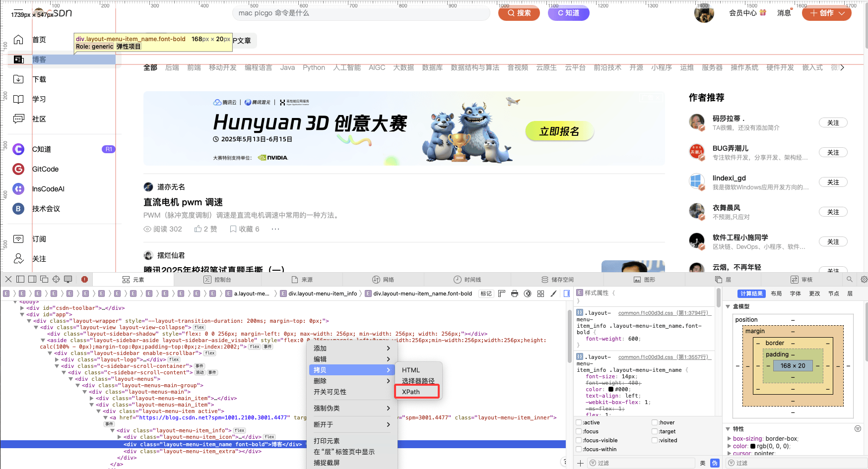Click the element selection crosshair icon
This screenshot has height=469, width=868.
pos(56,279)
